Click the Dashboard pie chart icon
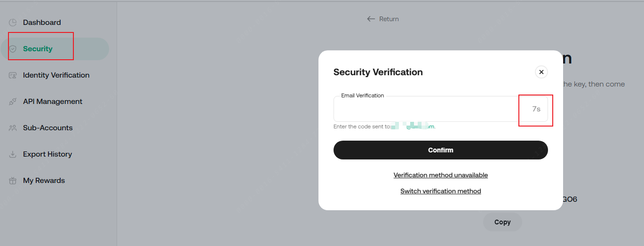 13,23
